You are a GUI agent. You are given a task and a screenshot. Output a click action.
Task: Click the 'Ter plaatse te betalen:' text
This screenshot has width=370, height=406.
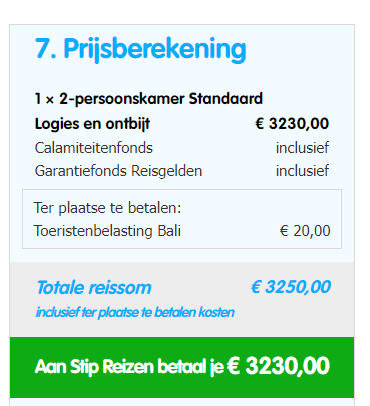[x=107, y=208]
